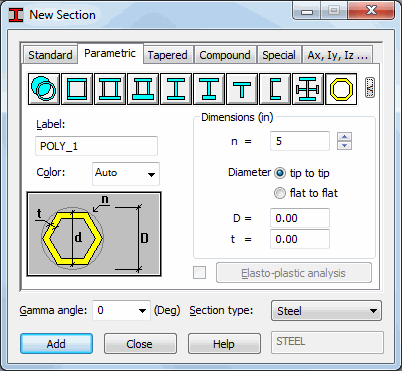This screenshot has height=371, width=402.
Task: Select the T-shaped section icon
Action: coord(242,89)
